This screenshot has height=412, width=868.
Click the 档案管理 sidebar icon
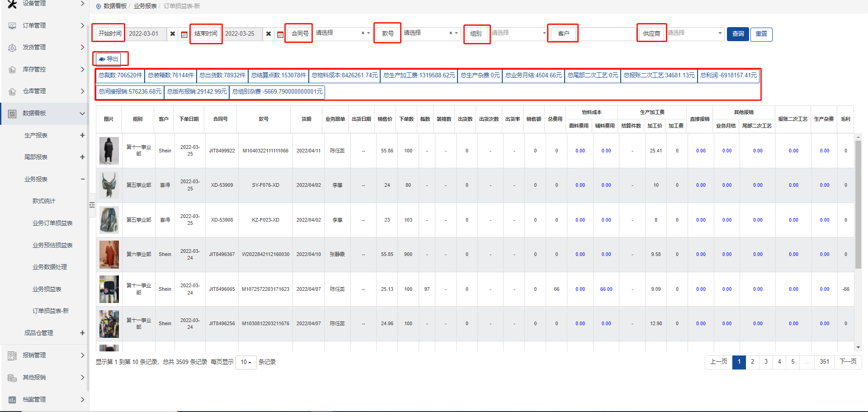[x=12, y=400]
